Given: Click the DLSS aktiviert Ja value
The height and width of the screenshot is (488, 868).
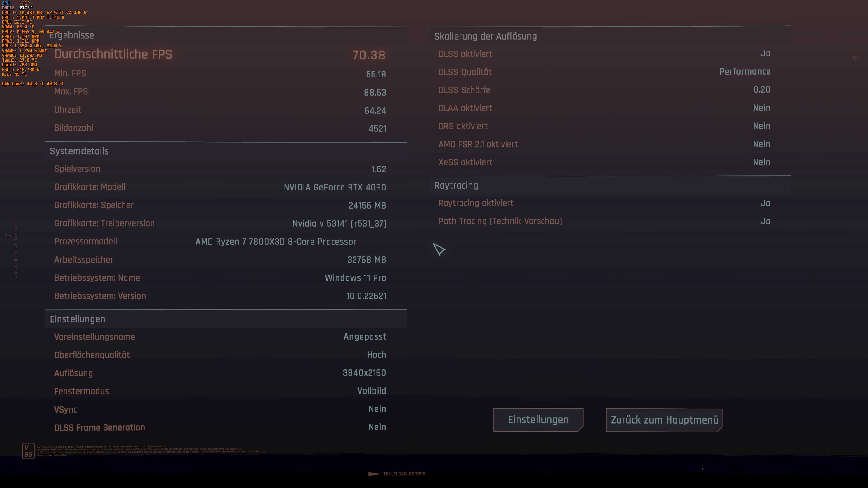Looking at the screenshot, I should [765, 54].
